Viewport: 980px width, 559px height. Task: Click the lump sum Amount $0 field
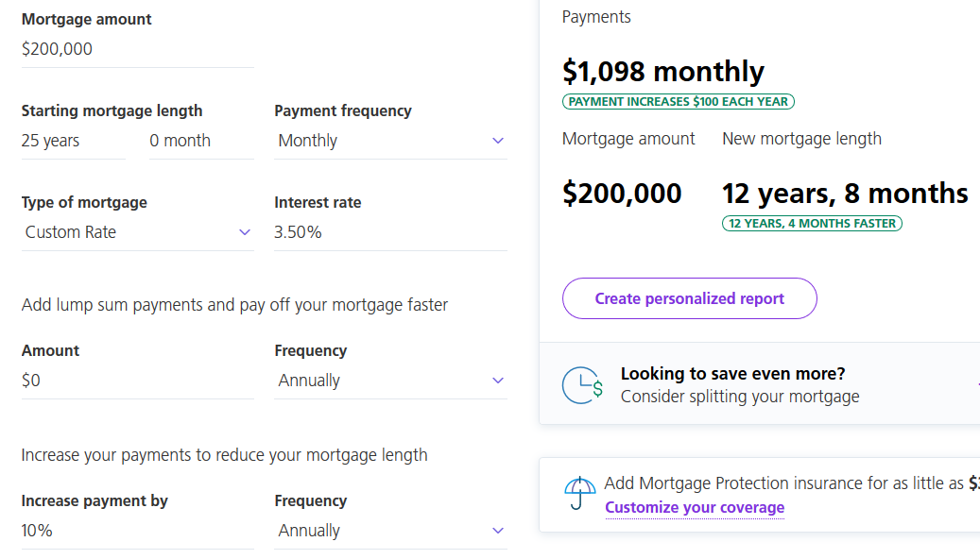137,381
